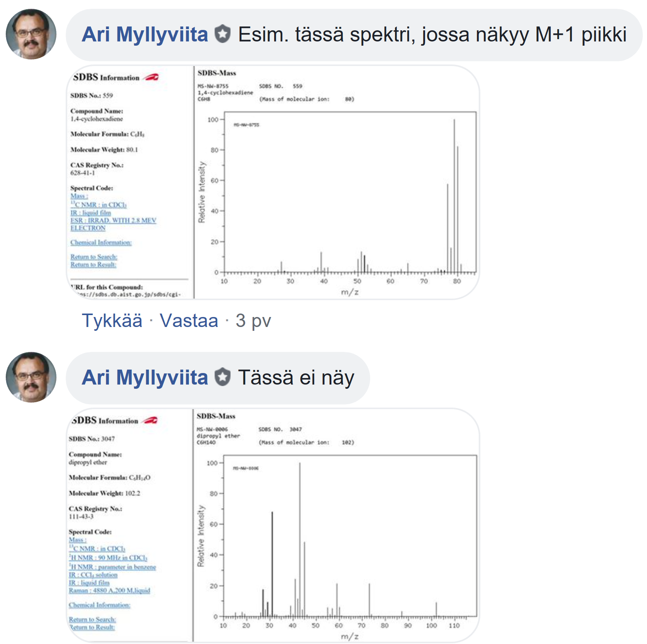
Task: Reply to the comment with Vastaa
Action: [189, 320]
